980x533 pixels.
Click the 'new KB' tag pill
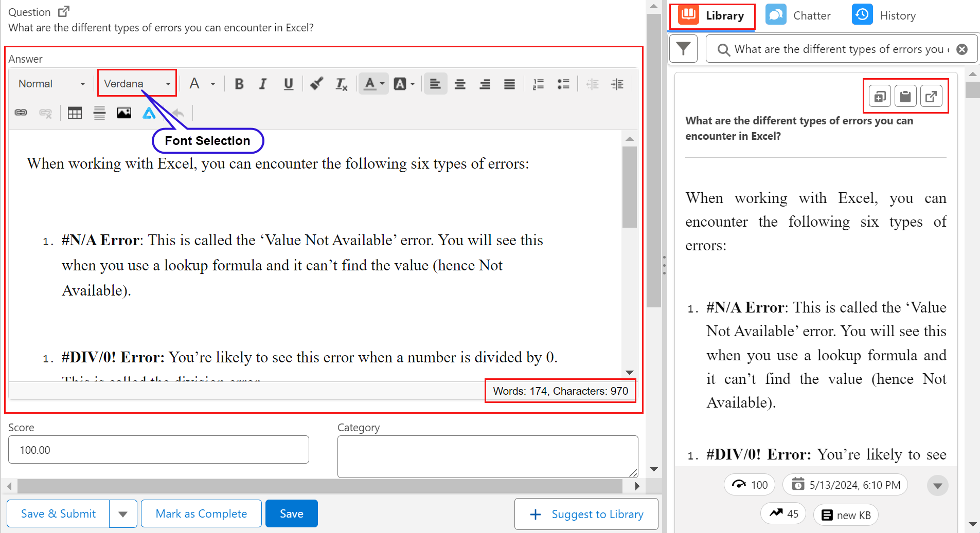845,515
